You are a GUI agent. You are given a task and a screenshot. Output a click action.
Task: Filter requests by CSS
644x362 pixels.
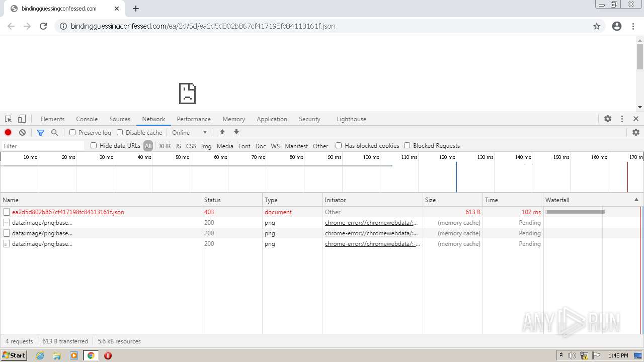click(191, 146)
